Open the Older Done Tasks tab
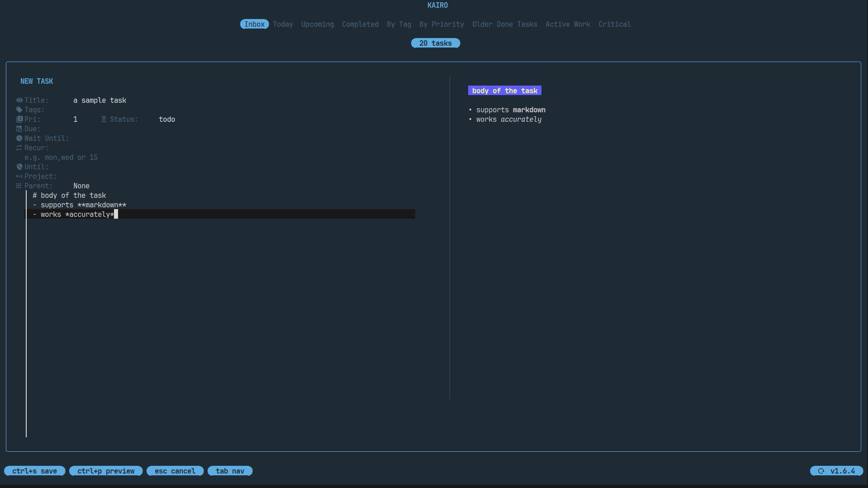868x488 pixels. click(505, 24)
